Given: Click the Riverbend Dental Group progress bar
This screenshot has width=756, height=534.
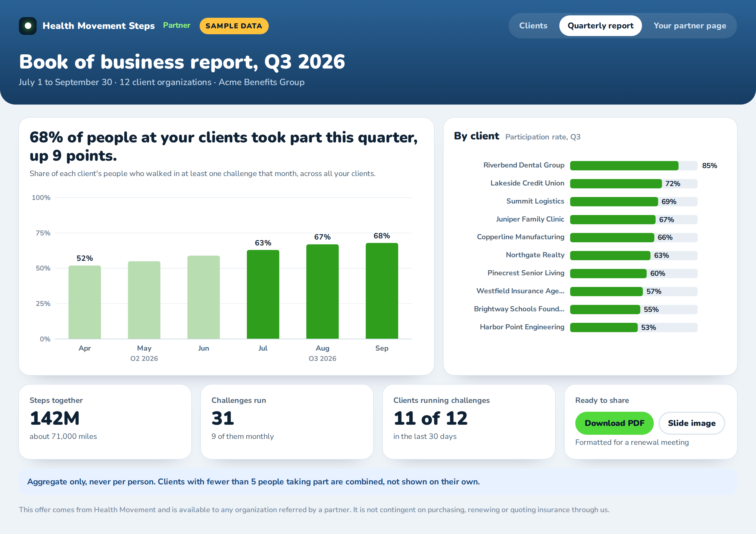Looking at the screenshot, I should click(633, 166).
